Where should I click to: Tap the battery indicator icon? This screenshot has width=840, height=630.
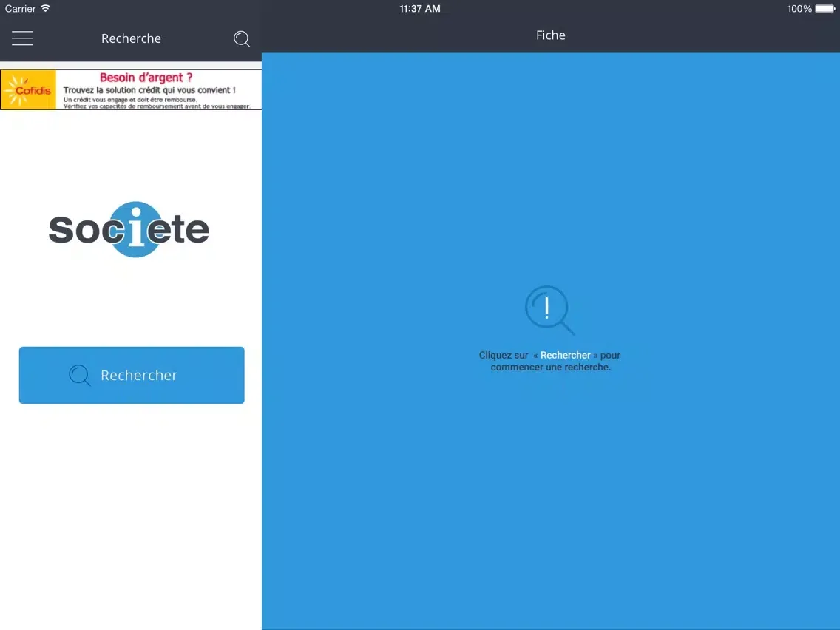tap(825, 9)
